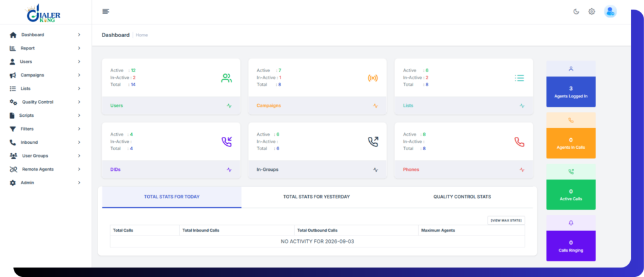644x277 pixels.
Task: Click the outgoing call icon on In-Groups card
Action: 373,142
